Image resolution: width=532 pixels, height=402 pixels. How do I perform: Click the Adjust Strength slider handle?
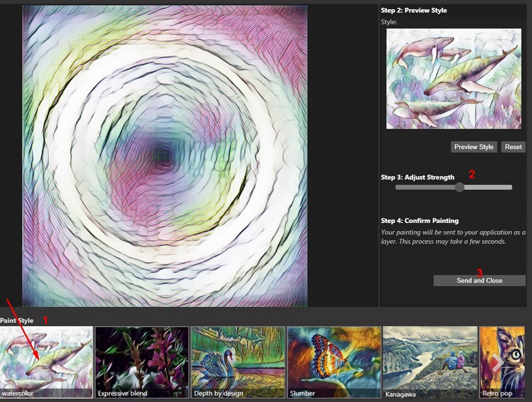pos(460,187)
